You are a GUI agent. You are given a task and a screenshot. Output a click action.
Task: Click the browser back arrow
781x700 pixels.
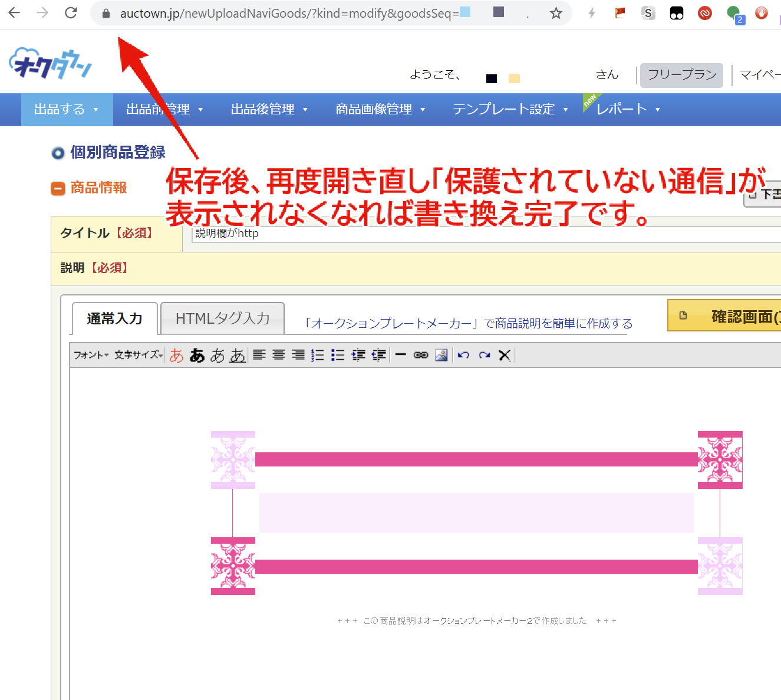click(x=14, y=12)
